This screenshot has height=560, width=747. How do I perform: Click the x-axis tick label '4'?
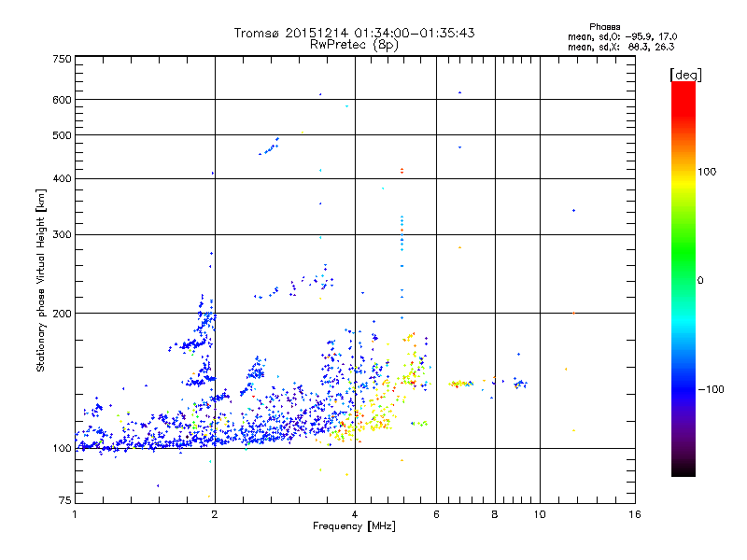(355, 514)
